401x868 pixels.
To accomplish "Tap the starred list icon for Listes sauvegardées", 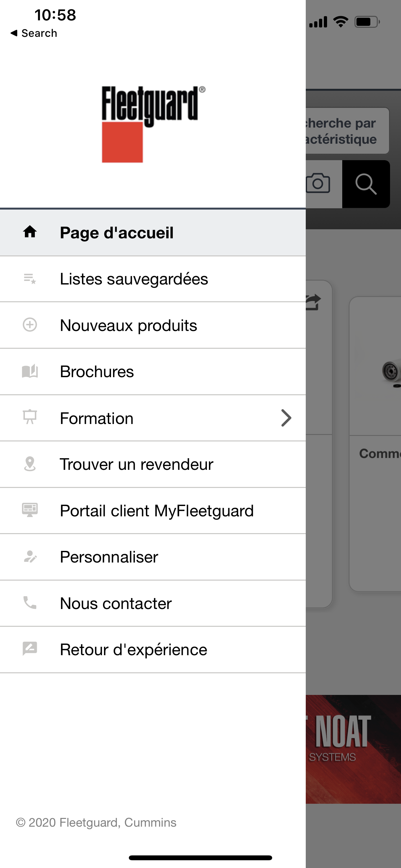I will [x=30, y=279].
